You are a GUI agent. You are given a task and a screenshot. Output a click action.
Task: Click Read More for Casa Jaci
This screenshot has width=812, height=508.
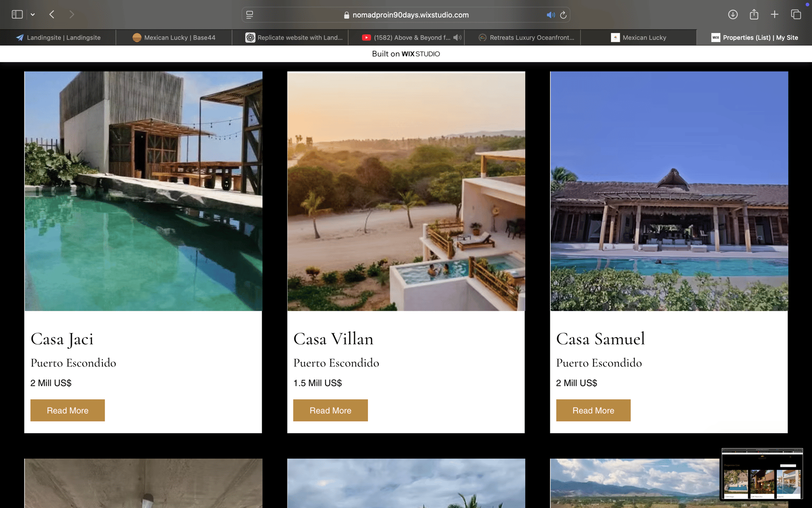click(x=68, y=410)
